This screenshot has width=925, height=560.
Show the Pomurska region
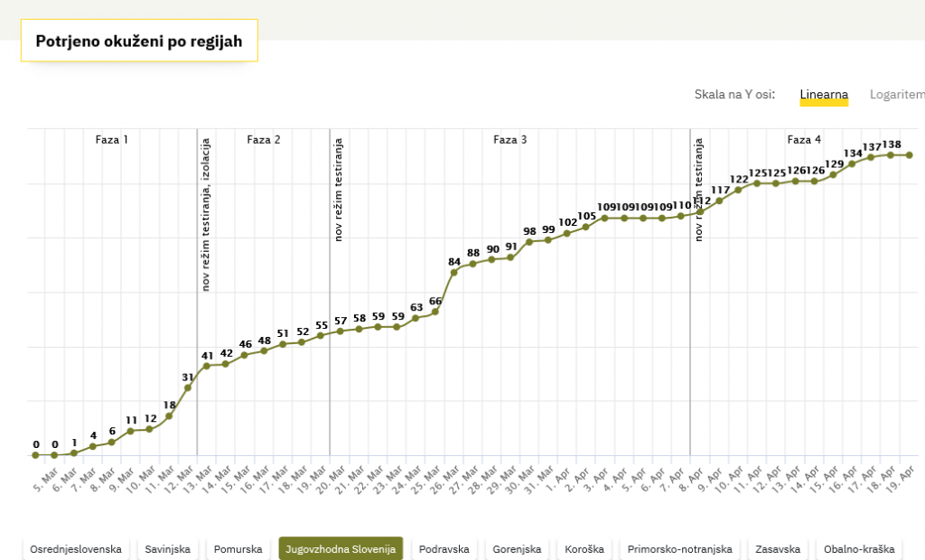[238, 549]
